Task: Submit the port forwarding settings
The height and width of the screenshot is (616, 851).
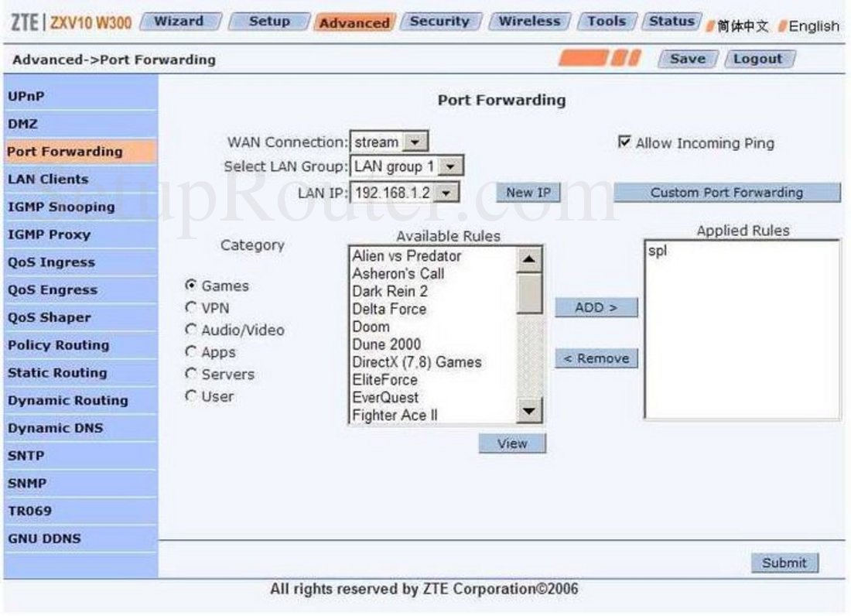Action: (x=784, y=563)
